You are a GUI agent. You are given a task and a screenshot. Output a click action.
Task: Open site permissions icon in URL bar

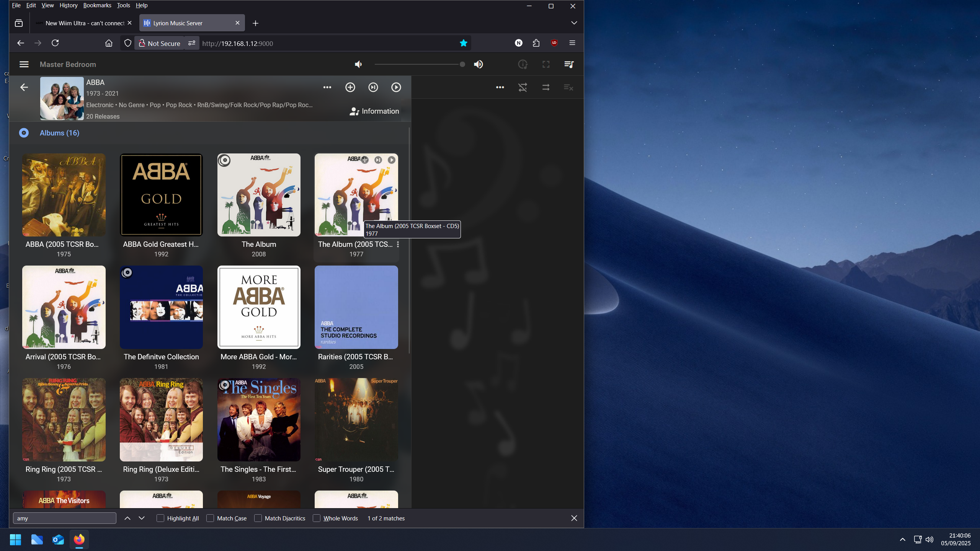tap(191, 43)
